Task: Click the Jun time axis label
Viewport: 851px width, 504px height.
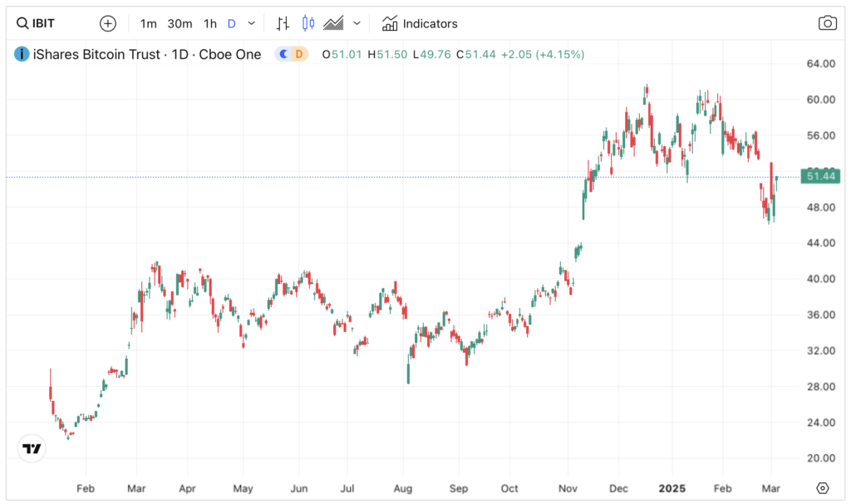Action: [x=299, y=488]
